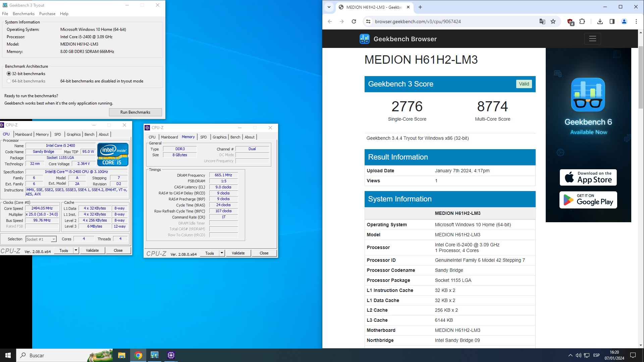Open About tab in right CPU-Z
Viewport: 644px width, 362px height.
tap(250, 137)
